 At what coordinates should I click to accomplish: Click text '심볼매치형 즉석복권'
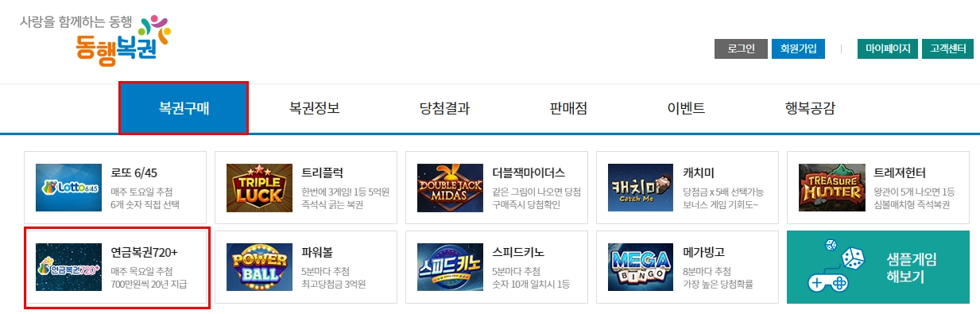(911, 204)
